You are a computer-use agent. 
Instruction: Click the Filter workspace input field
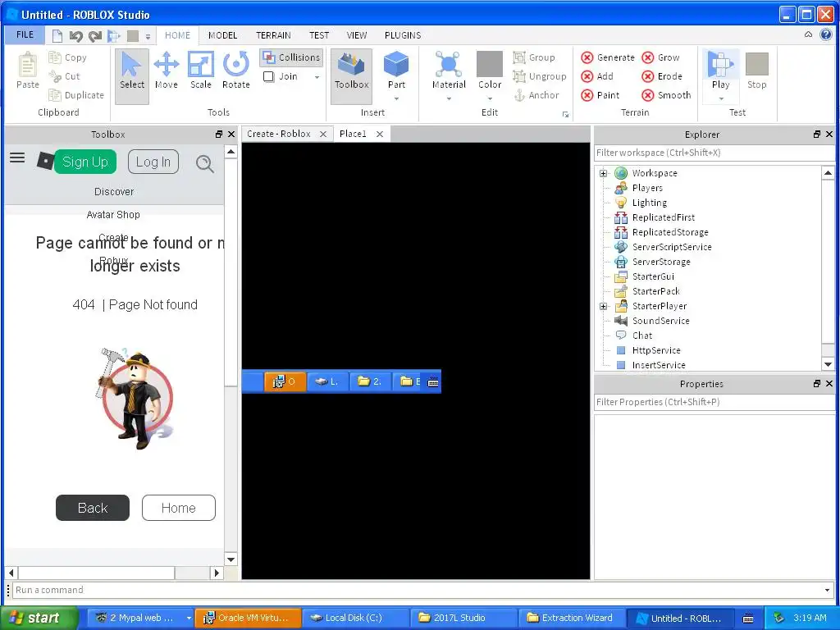pyautogui.click(x=713, y=153)
